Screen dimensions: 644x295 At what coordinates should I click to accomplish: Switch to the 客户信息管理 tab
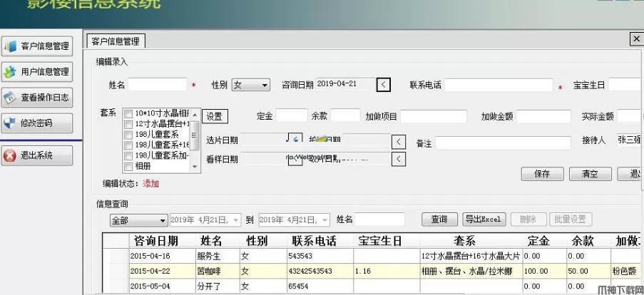pos(115,41)
